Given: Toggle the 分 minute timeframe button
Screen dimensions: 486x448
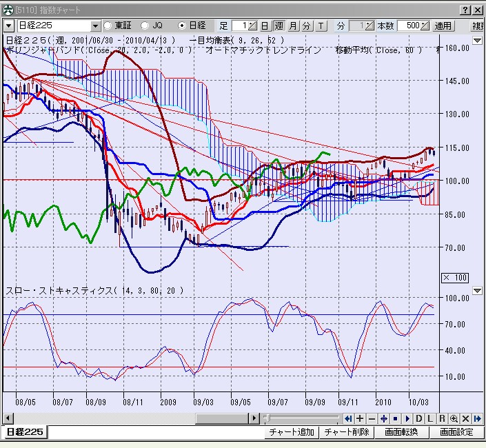Looking at the screenshot, I should (x=307, y=26).
